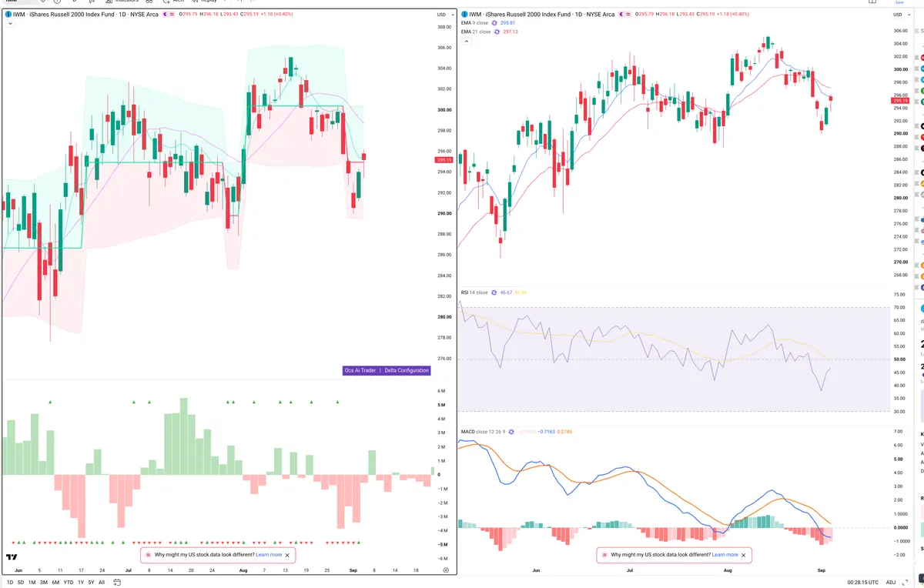Click the 295.19 price tag on right axis

click(x=901, y=101)
